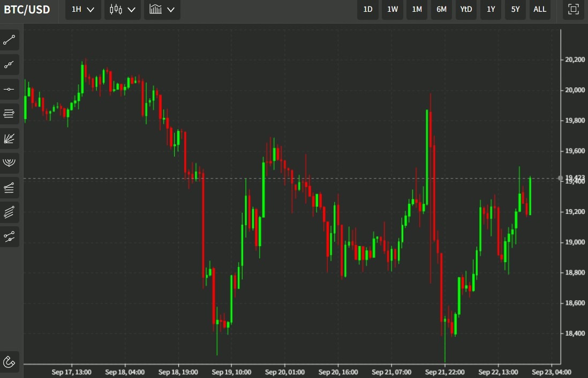Screen dimensions: 588x378
Task: Select the horizontal line tool
Action: tap(9, 90)
